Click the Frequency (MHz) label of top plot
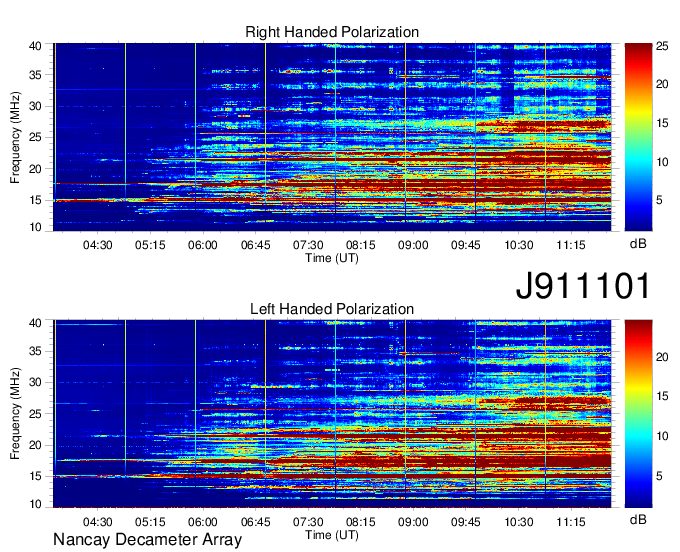The image size is (680, 552). (x=15, y=137)
